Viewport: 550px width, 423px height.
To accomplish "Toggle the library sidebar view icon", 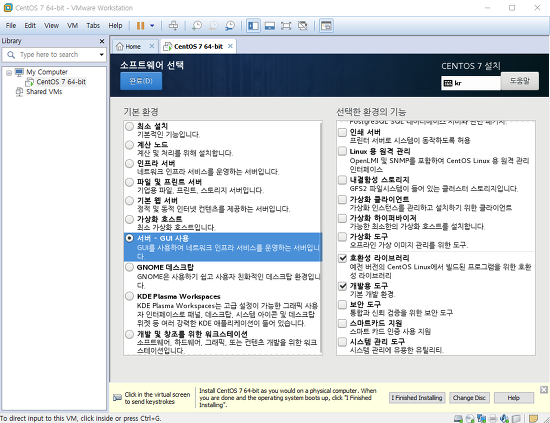I will [253, 26].
